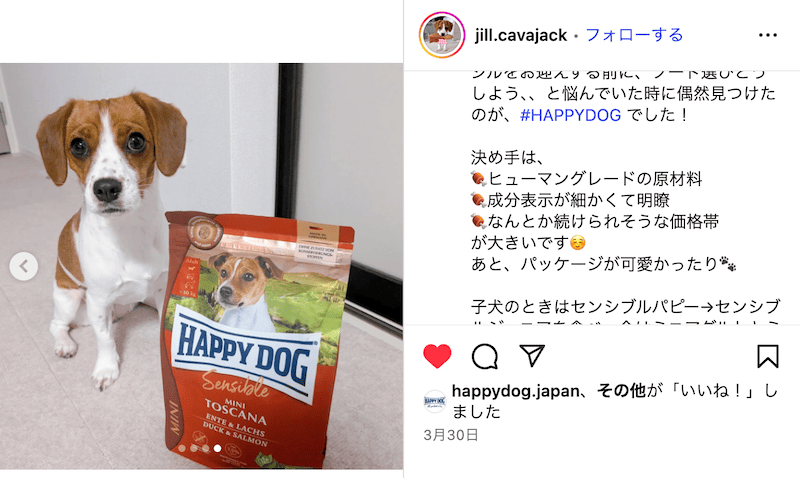Save the post with bookmark icon
The image size is (800, 478).
click(x=767, y=356)
